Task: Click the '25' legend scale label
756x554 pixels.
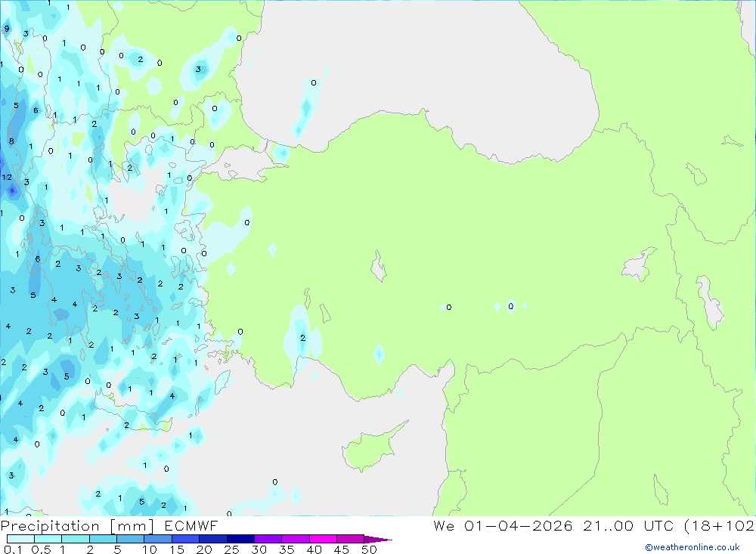Action: pos(231,549)
